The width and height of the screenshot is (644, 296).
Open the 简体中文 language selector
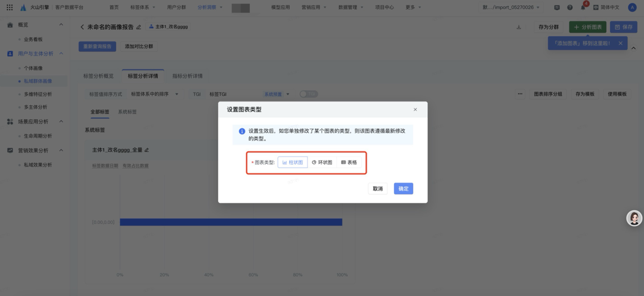[606, 8]
